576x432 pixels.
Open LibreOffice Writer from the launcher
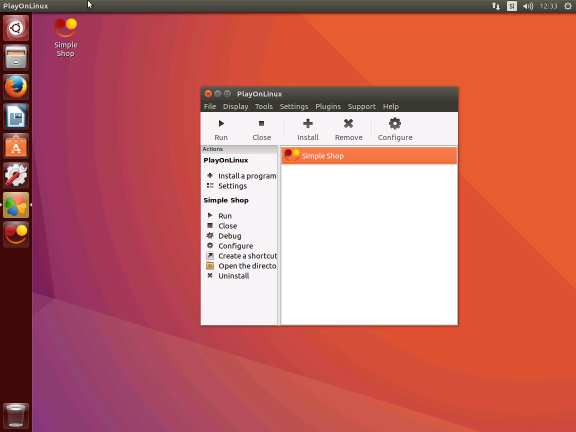pyautogui.click(x=16, y=116)
